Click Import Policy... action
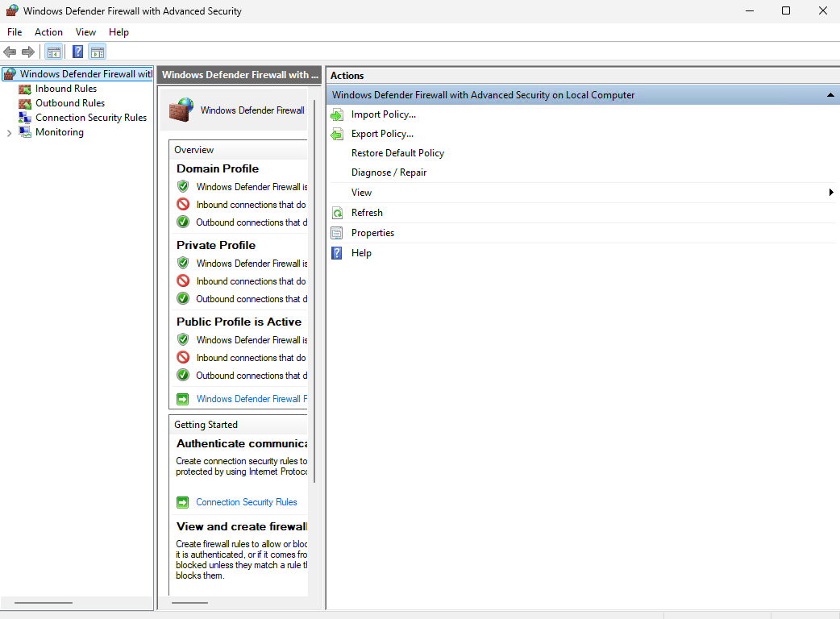 click(x=384, y=114)
